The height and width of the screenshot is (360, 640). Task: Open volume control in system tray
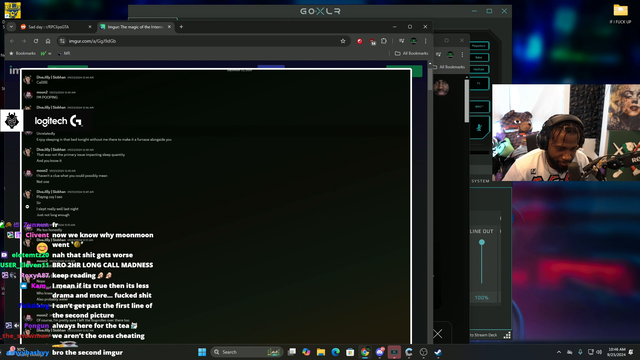click(599, 352)
